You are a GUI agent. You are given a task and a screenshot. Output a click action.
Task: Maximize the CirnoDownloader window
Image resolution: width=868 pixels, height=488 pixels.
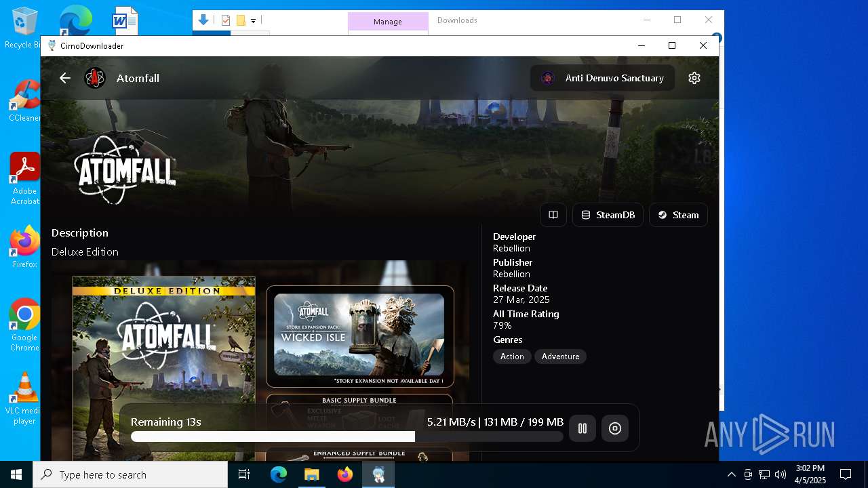(672, 45)
